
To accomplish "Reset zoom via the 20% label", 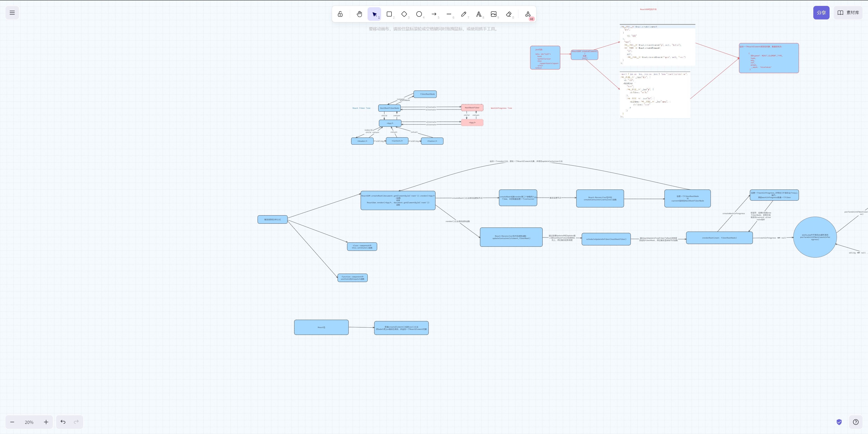I will 29,422.
